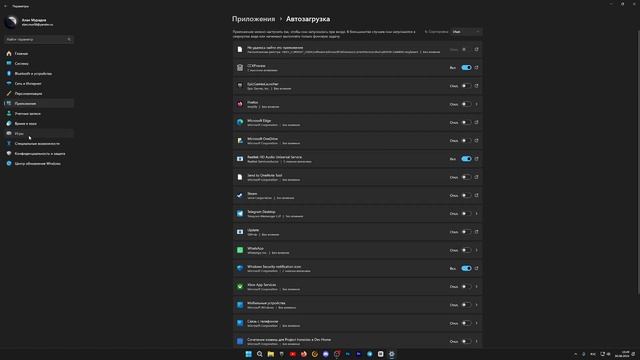Open Персонализация in sidebar
Screen dimensions: 640x360
click(x=39, y=93)
